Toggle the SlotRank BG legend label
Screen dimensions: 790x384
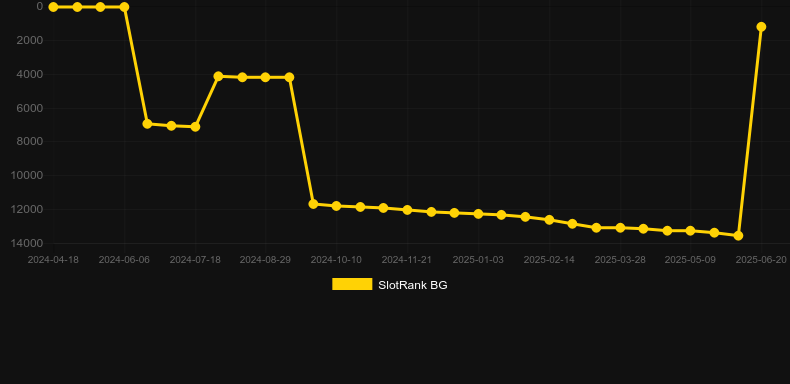(413, 285)
